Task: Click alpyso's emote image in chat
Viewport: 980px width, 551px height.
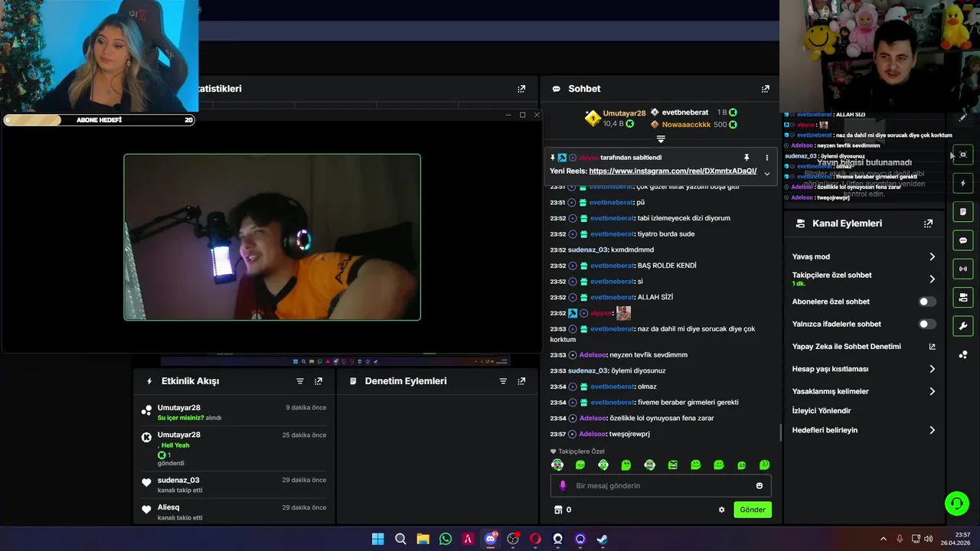Action: pos(623,313)
